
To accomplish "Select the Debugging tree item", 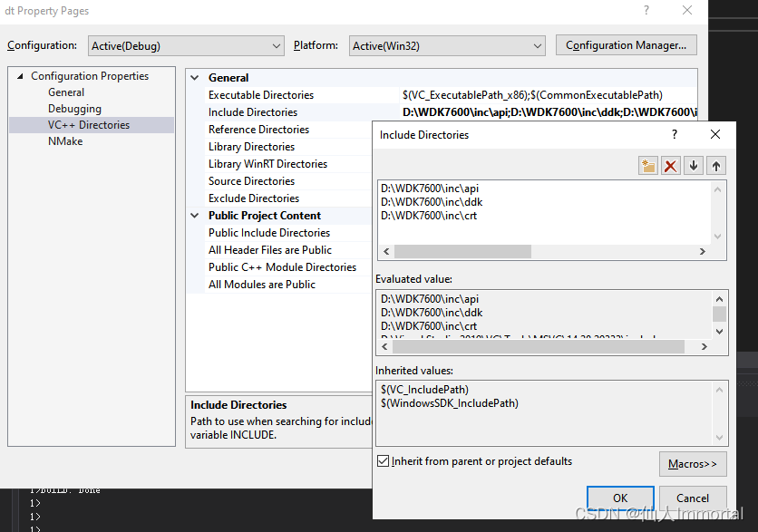I will (x=75, y=109).
